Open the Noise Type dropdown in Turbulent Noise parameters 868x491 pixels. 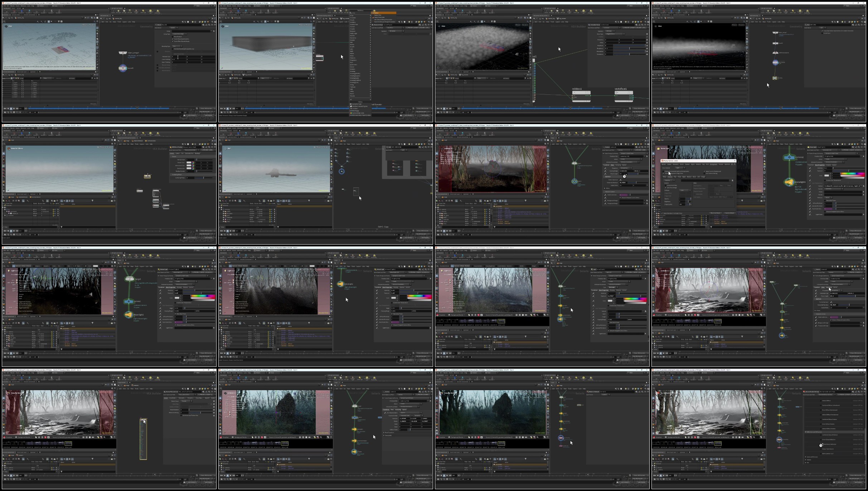coord(615,34)
